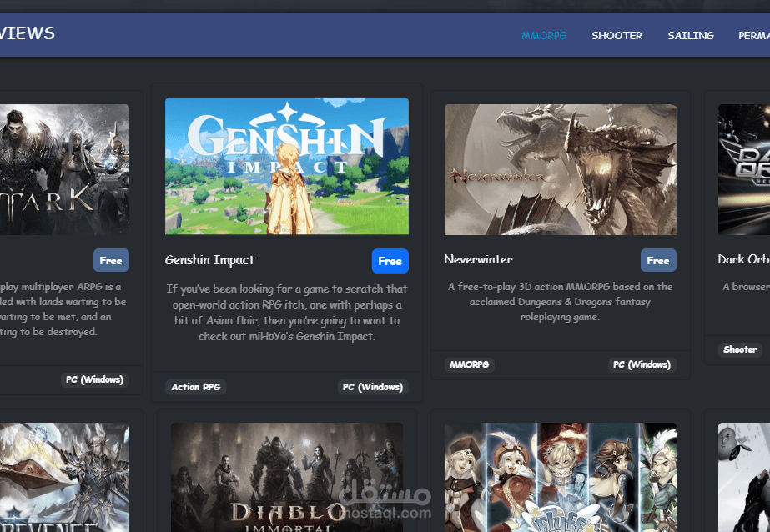Select the SAILING category link
This screenshot has height=532, width=770.
[691, 35]
